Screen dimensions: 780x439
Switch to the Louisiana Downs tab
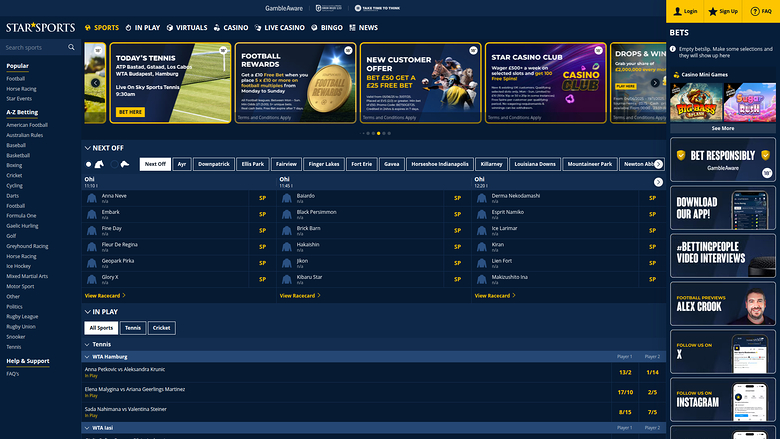point(535,164)
